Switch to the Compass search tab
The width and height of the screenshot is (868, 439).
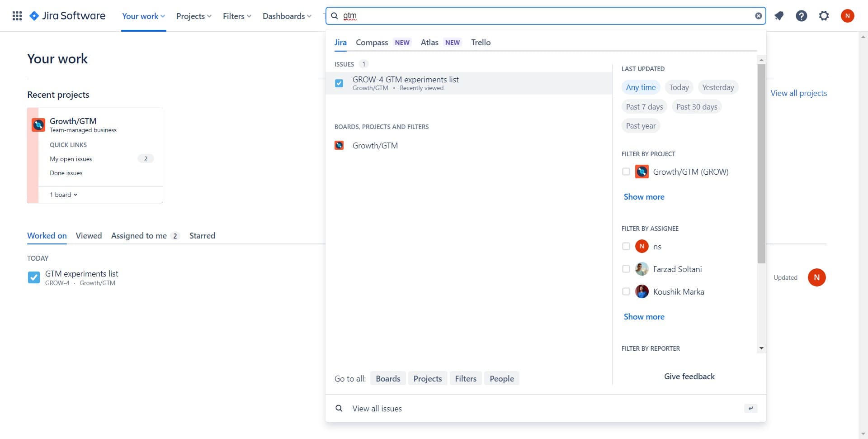[x=372, y=42]
